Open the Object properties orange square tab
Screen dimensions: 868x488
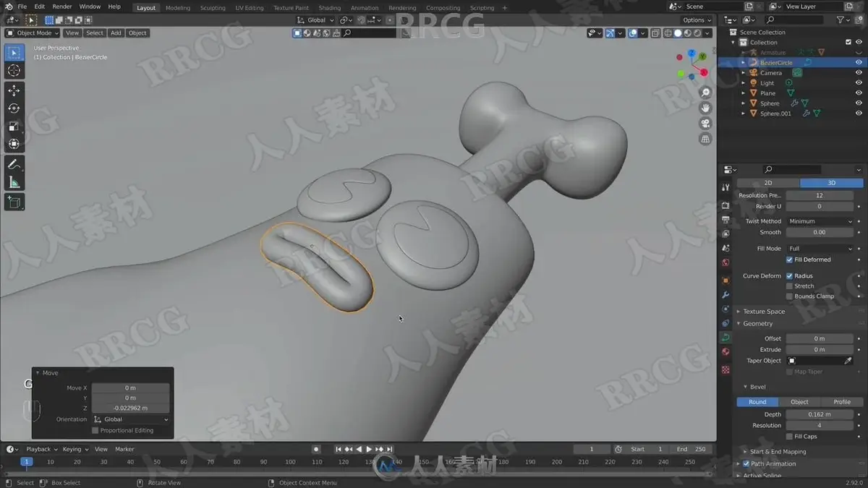pos(726,281)
